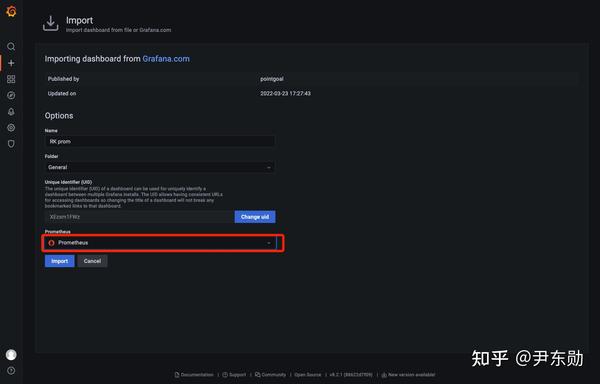The image size is (600, 384).
Task: Open the Server Admin shield icon
Action: point(11,144)
